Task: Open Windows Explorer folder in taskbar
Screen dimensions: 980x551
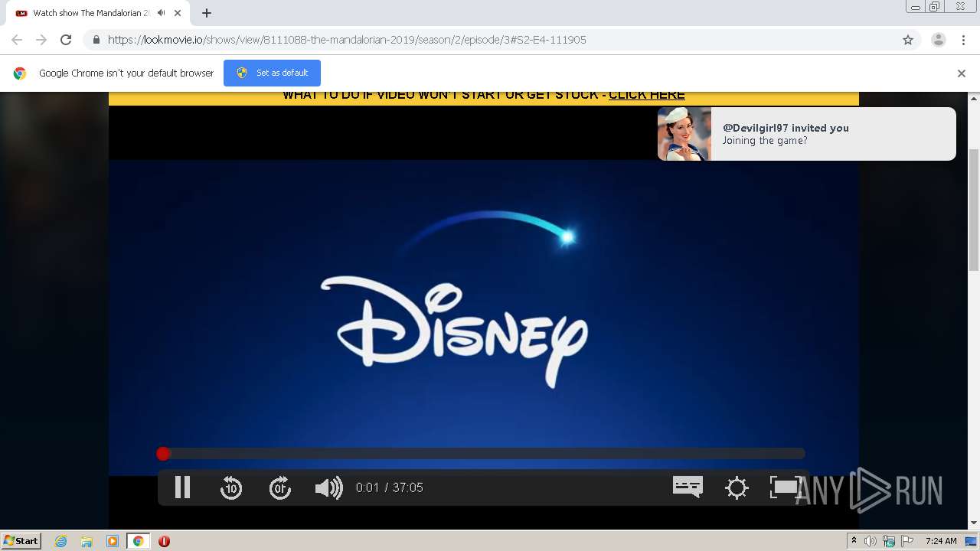Action: tap(87, 541)
